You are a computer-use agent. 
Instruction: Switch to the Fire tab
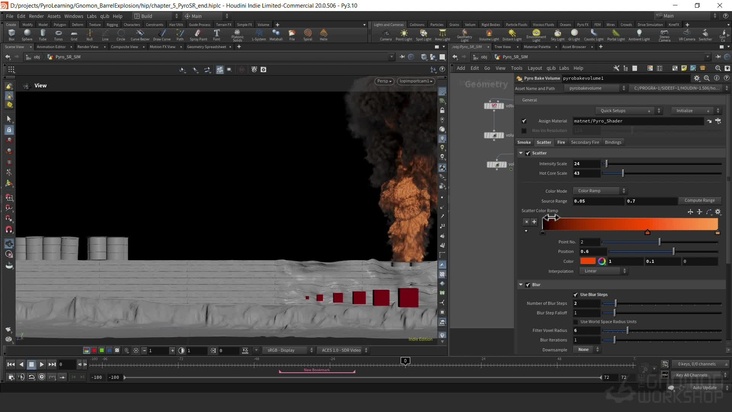561,142
